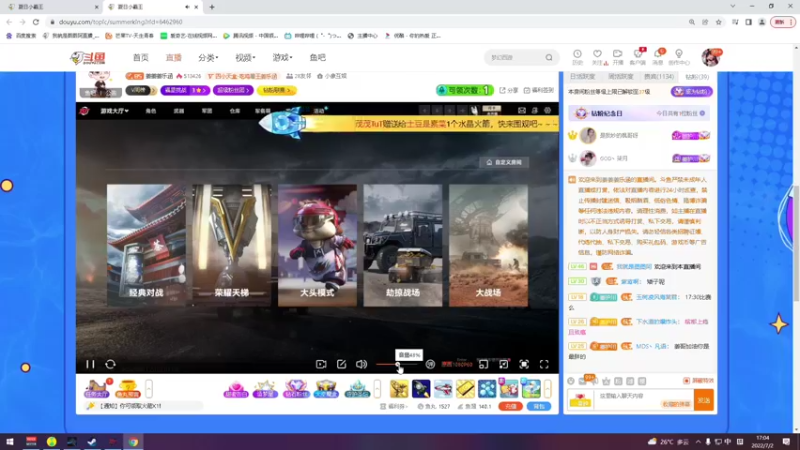Switch to the 周活跃度 tab
Image resolution: width=800 pixels, height=450 pixels.
620,77
